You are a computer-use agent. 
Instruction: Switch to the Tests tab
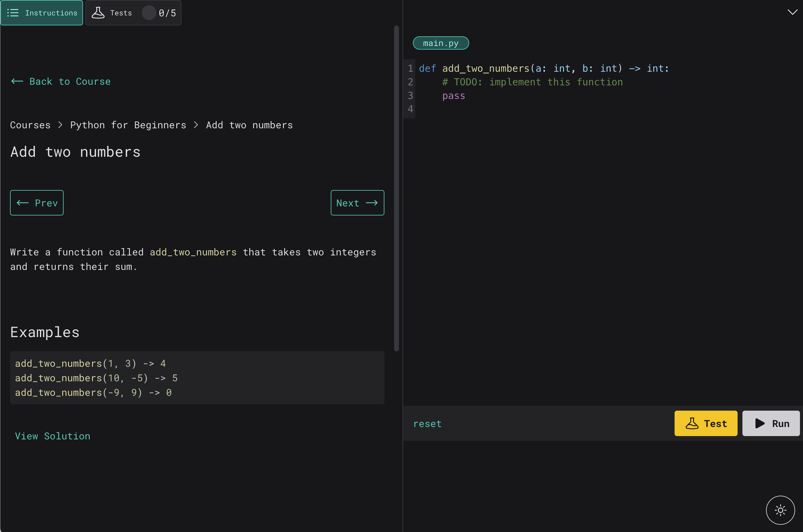pyautogui.click(x=121, y=13)
